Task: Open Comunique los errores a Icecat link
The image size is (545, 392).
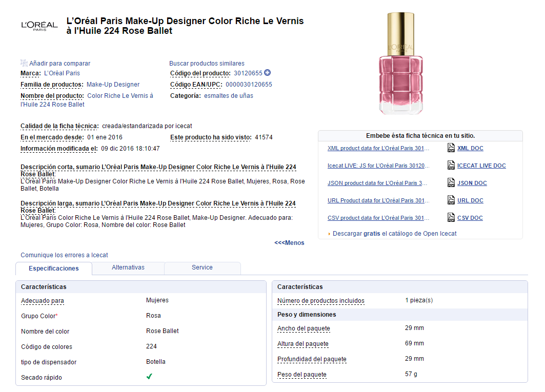Action: click(64, 255)
